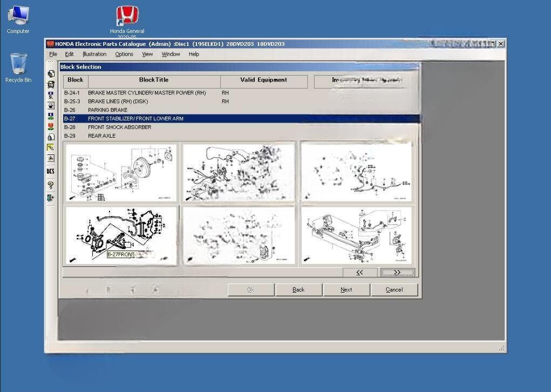The image size is (551, 392).
Task: Click the Valid Equipment column header
Action: point(263,80)
